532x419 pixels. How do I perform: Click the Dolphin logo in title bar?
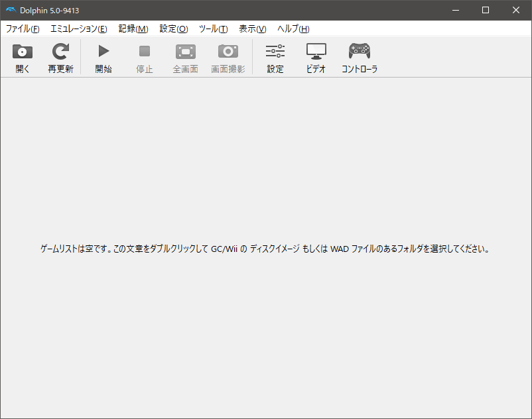pos(11,10)
